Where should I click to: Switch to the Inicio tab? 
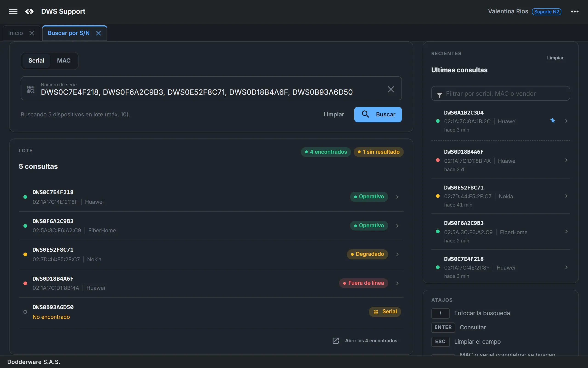point(16,33)
